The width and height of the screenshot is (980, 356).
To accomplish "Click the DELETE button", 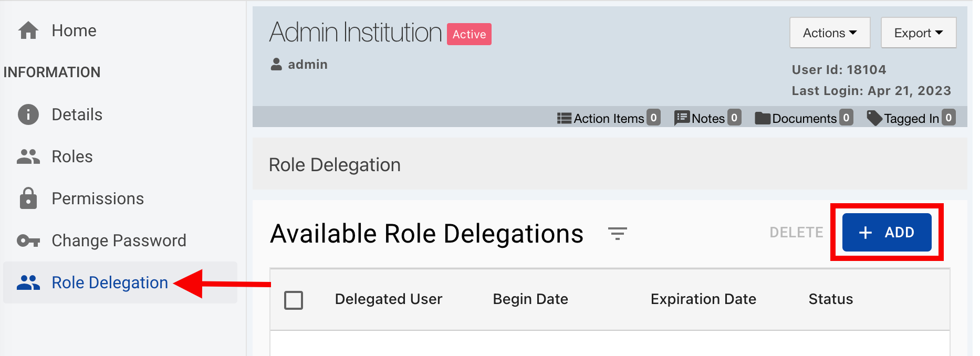I will pyautogui.click(x=796, y=233).
